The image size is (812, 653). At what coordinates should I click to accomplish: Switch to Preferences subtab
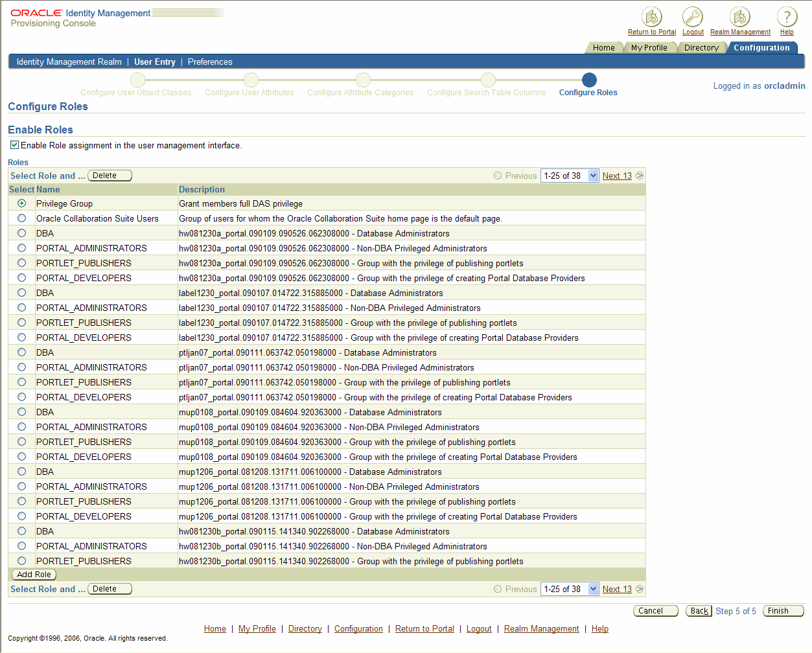210,62
